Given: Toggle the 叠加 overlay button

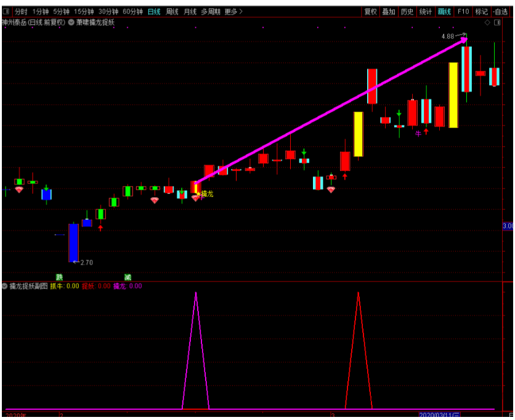Looking at the screenshot, I should pos(389,12).
